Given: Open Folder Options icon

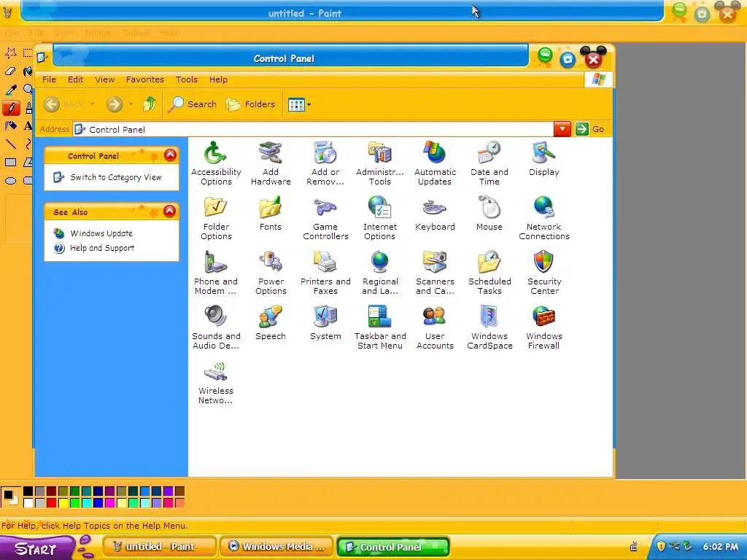Looking at the screenshot, I should pyautogui.click(x=216, y=218).
